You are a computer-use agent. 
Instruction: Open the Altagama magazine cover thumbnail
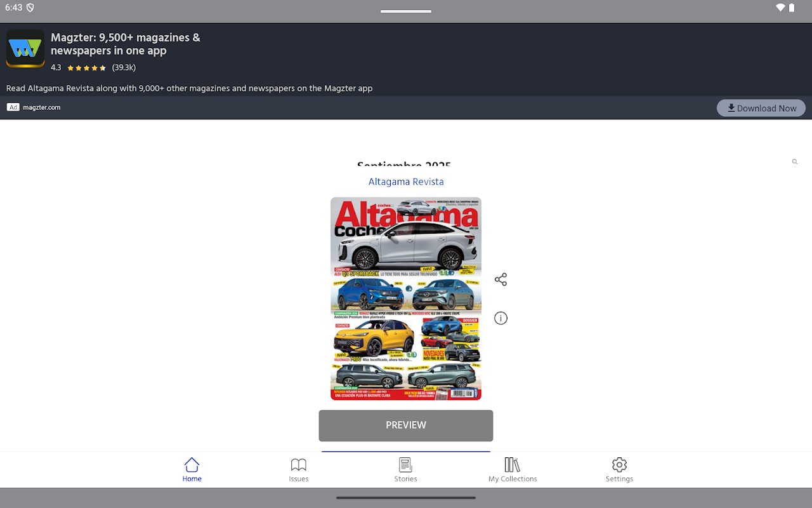[x=406, y=298]
